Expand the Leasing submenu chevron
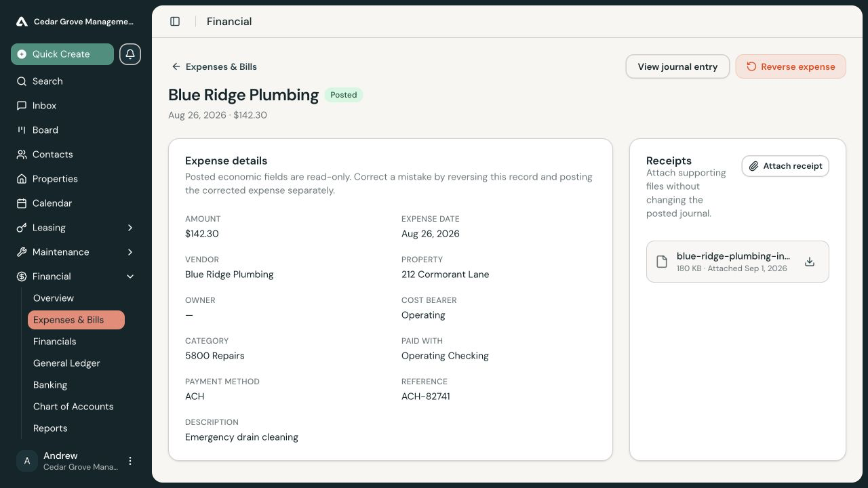 pyautogui.click(x=130, y=228)
